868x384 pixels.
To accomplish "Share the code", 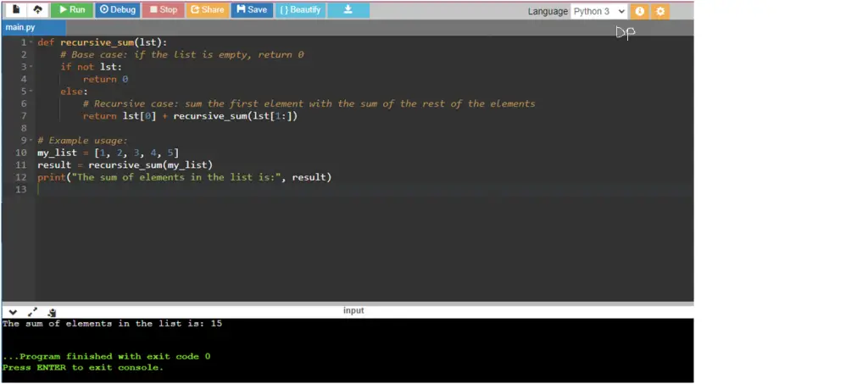I will pyautogui.click(x=208, y=10).
